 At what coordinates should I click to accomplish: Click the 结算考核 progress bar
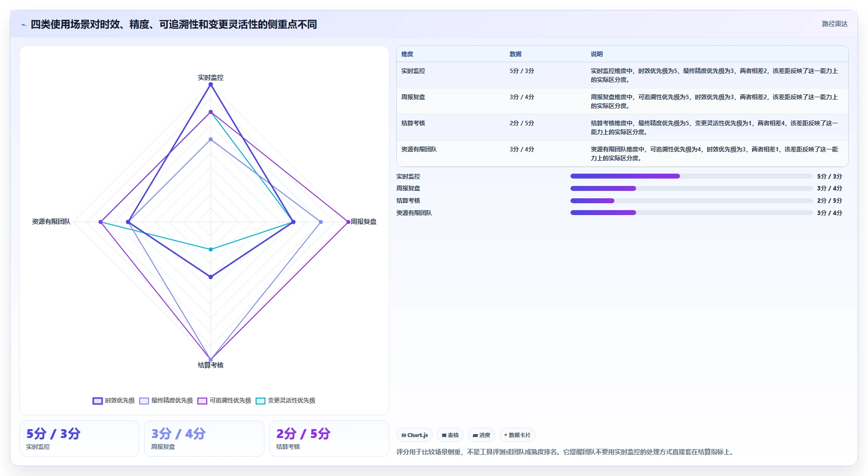[x=691, y=201]
